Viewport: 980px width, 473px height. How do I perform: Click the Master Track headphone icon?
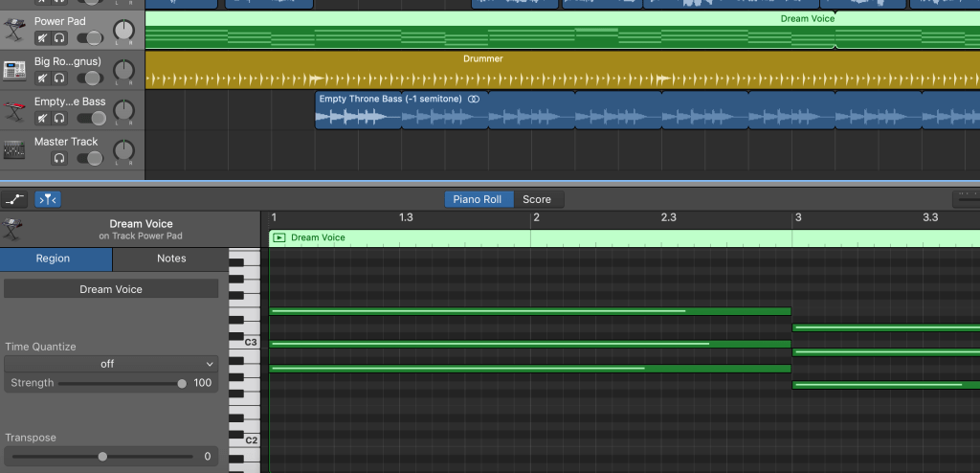pos(59,158)
